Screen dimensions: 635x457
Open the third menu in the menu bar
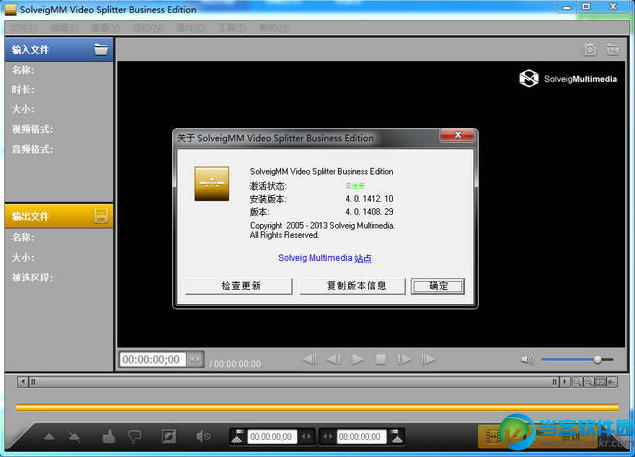[x=105, y=28]
